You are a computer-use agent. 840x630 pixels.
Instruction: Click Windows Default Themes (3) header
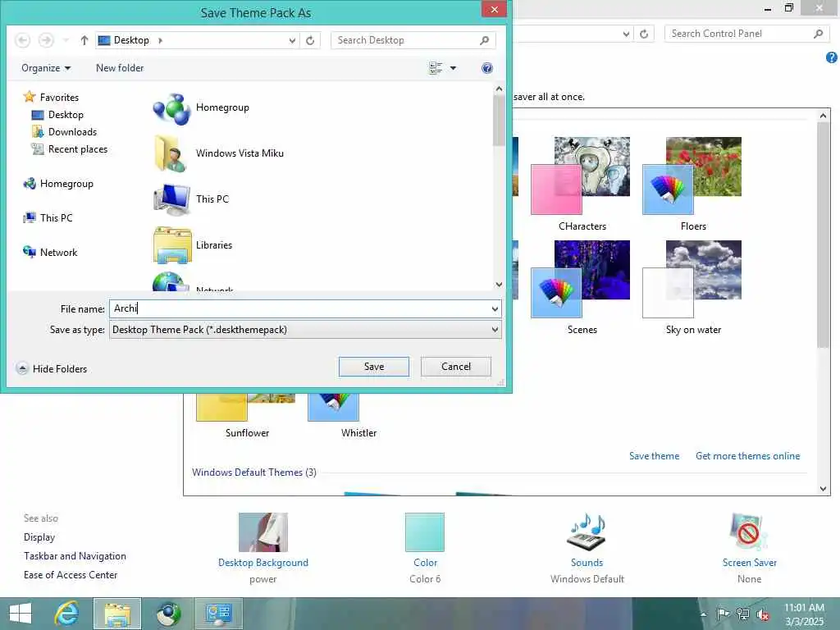[x=254, y=472]
